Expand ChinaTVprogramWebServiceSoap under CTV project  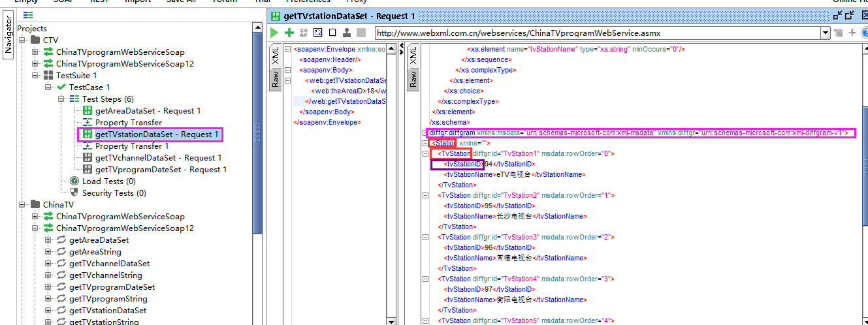pos(35,52)
